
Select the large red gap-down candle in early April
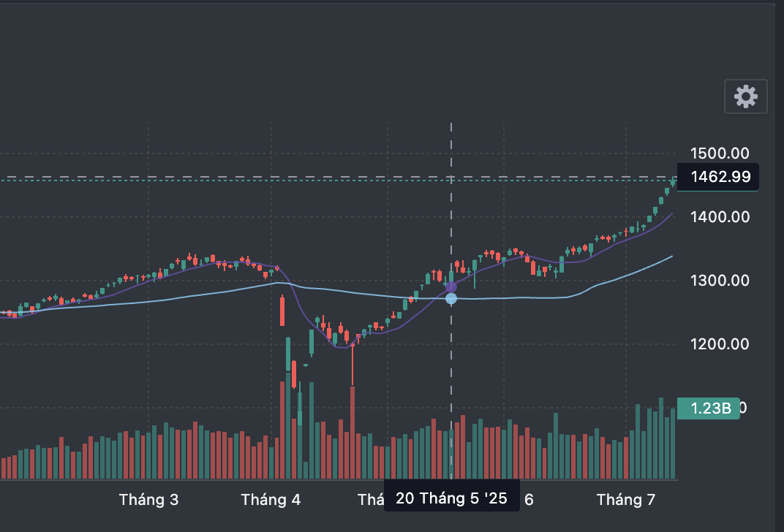[282, 311]
